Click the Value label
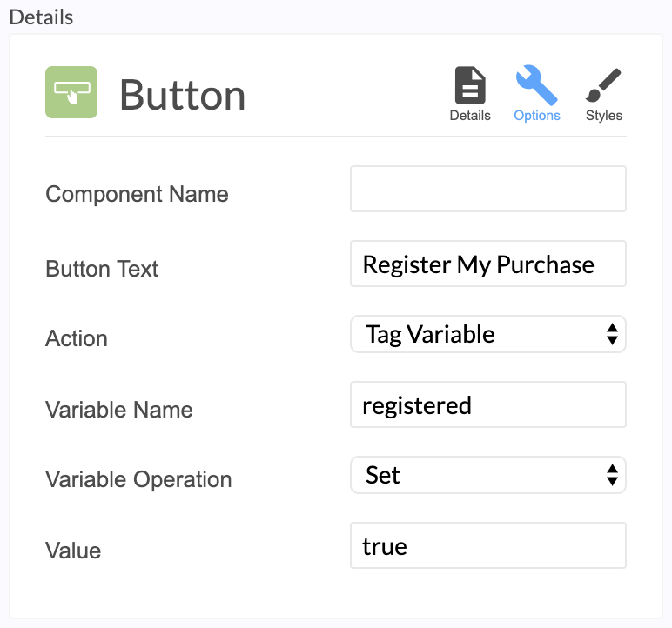The width and height of the screenshot is (672, 628). (x=73, y=551)
